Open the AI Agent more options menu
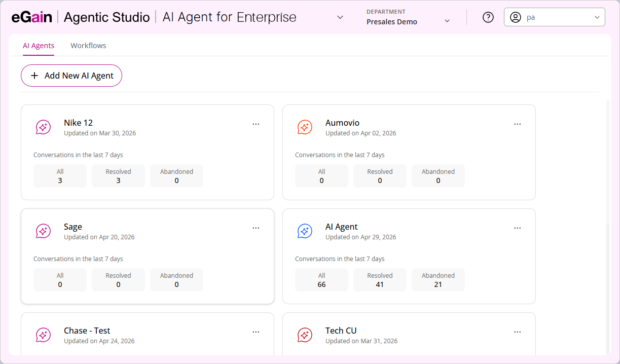620x364 pixels. tap(518, 228)
